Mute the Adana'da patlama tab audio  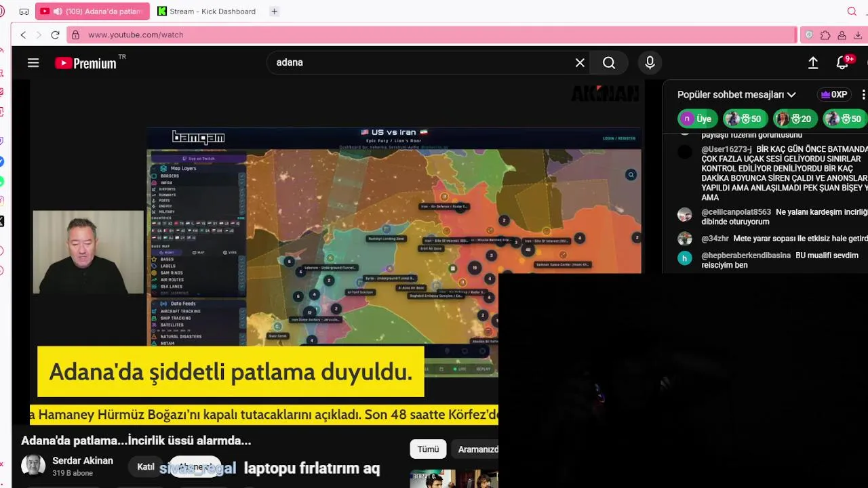tap(58, 12)
